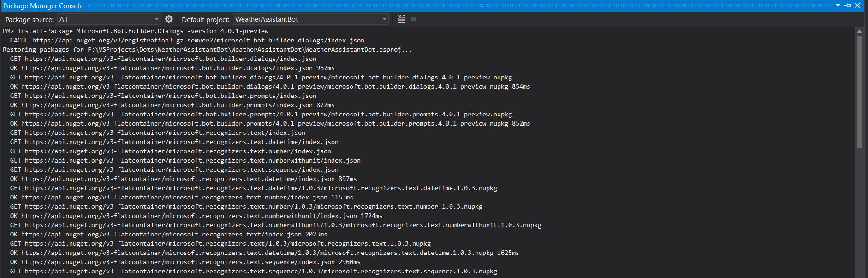Click GET text.datetime.1.0.3.nupkg line
Image resolution: width=868 pixels, height=278 pixels.
[254, 188]
